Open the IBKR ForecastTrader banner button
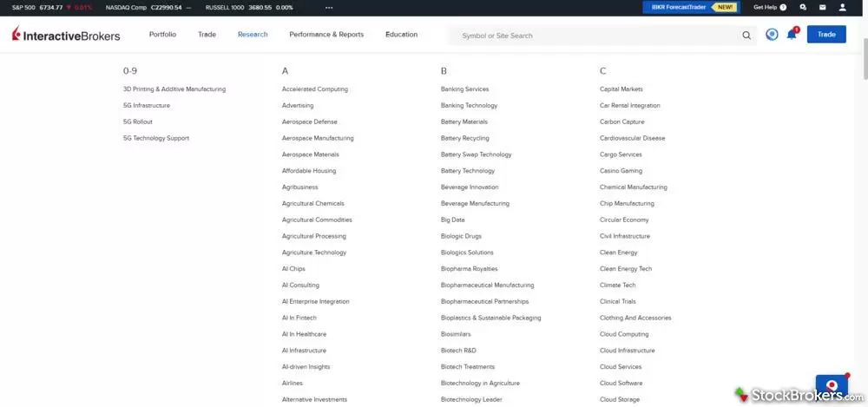Image resolution: width=868 pixels, height=407 pixels. click(x=692, y=7)
